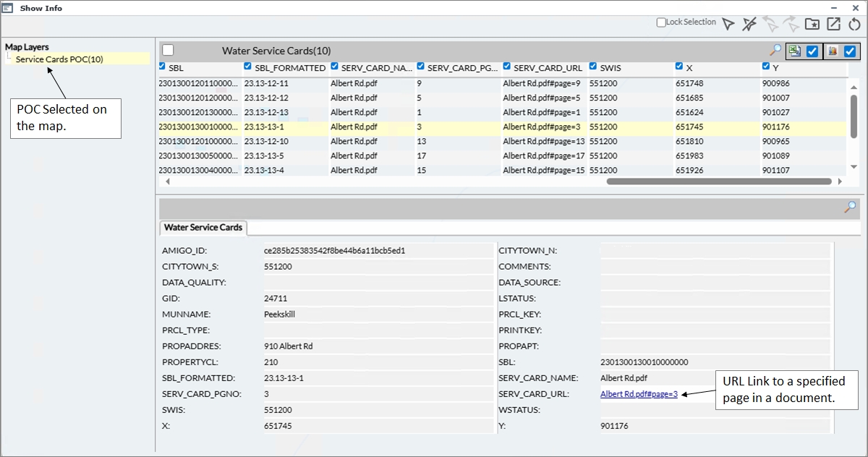The height and width of the screenshot is (457, 868).
Task: Check the box beside Water Service Cards(10)
Action: (168, 50)
